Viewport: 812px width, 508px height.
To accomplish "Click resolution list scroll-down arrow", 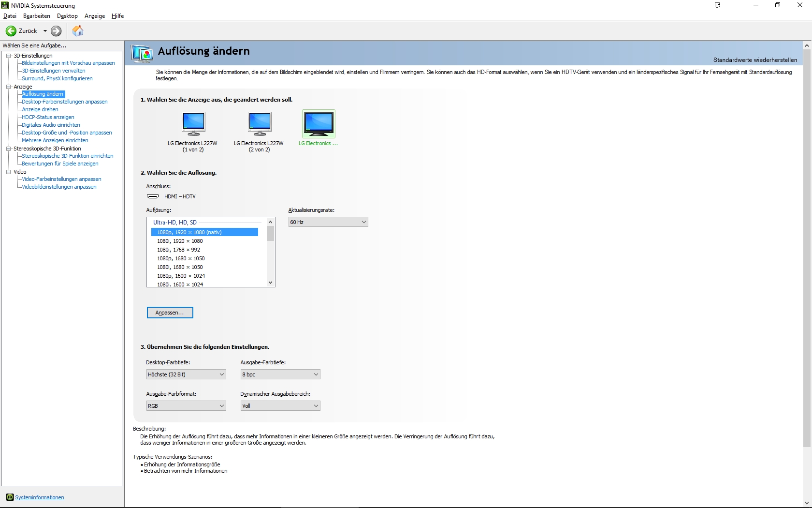I will pos(271,283).
